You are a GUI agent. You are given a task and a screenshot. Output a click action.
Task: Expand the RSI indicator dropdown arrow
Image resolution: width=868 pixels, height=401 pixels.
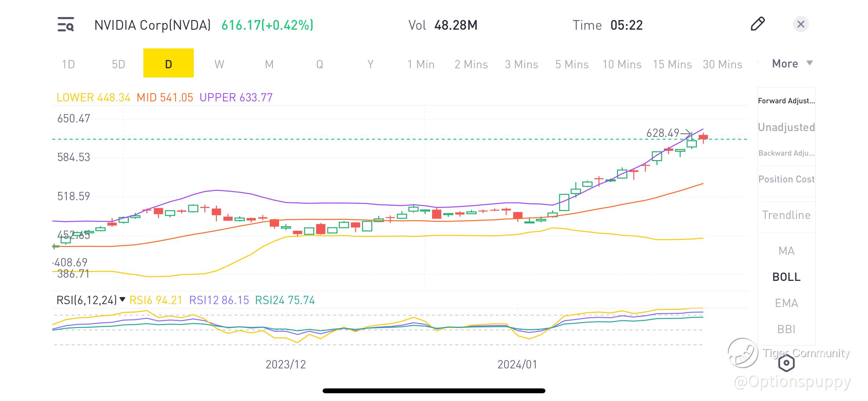[122, 299]
